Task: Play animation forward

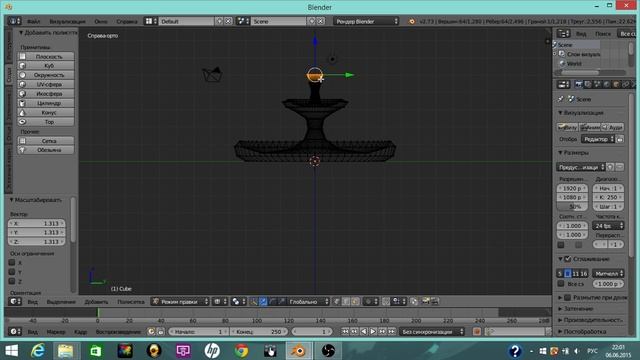Action: (x=373, y=332)
